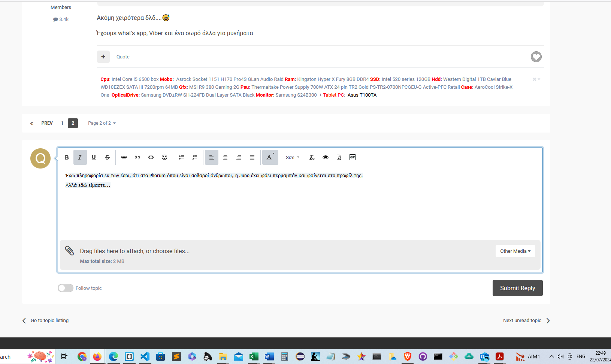Submit the reply

517,288
